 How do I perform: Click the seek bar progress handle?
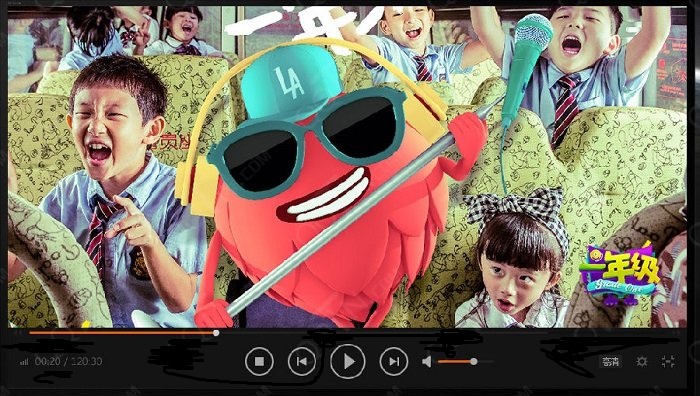click(216, 333)
